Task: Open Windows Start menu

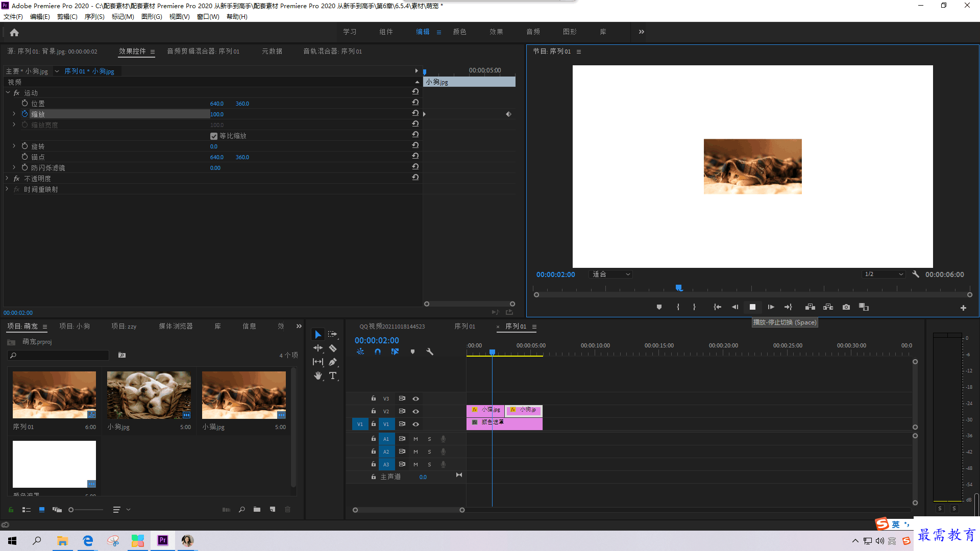Action: coord(12,541)
